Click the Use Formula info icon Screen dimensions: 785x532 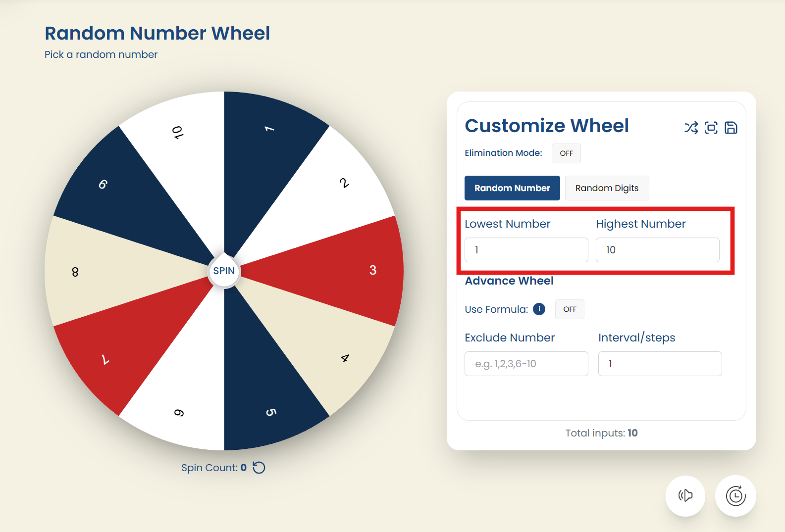539,309
